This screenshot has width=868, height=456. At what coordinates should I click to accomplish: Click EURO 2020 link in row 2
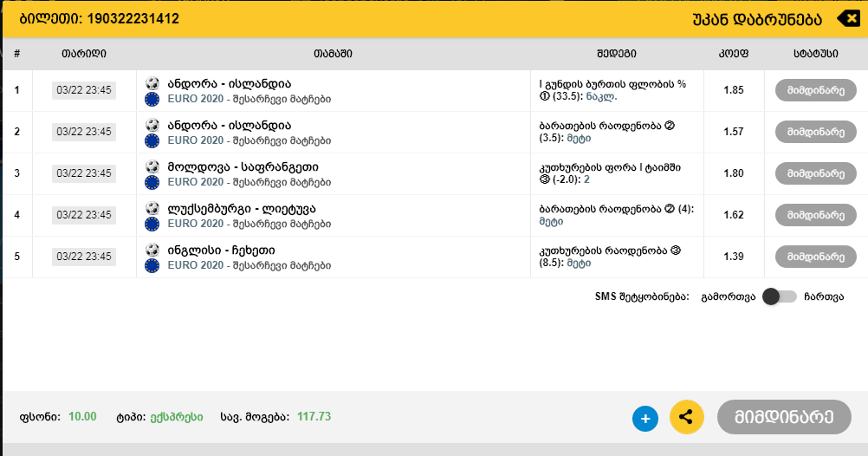click(x=196, y=140)
